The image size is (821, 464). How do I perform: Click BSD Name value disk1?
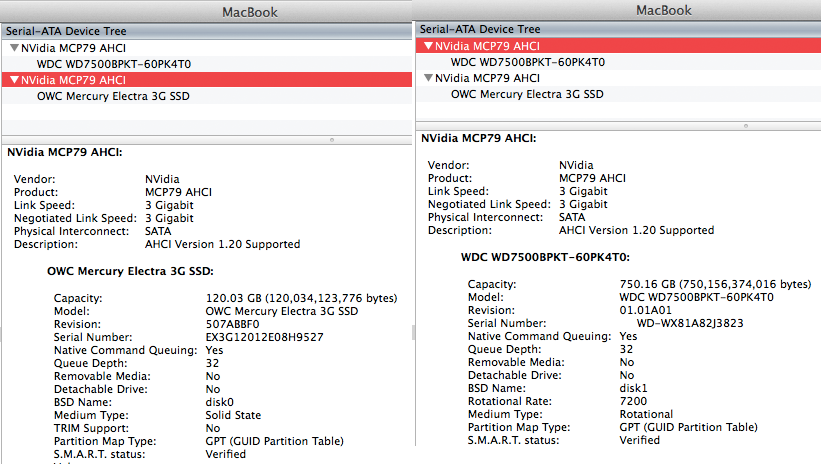click(634, 388)
